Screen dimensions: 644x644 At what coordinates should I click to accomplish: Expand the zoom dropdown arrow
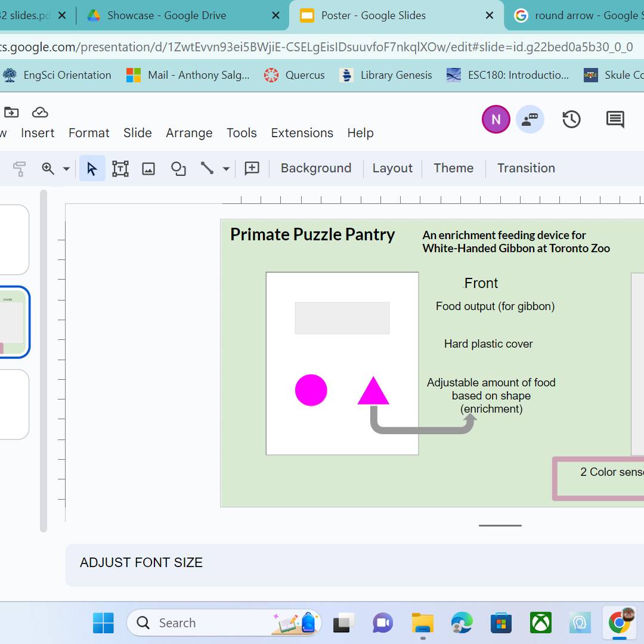point(66,169)
